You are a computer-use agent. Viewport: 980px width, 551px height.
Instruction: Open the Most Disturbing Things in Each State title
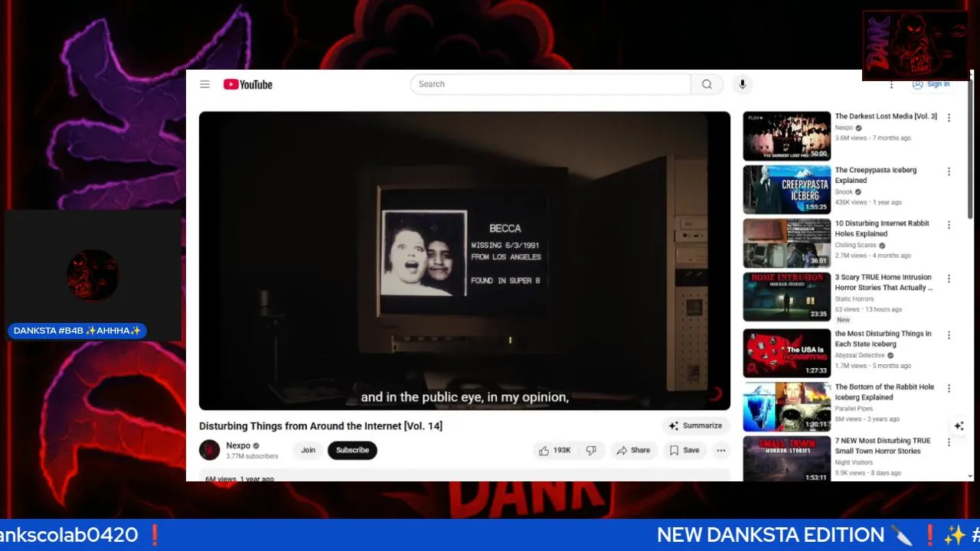pos(884,339)
